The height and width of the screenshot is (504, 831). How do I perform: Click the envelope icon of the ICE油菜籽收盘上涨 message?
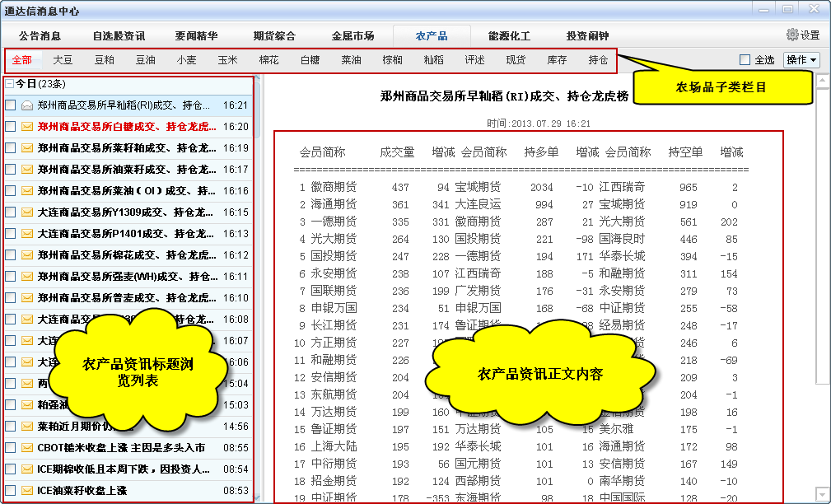(x=27, y=491)
